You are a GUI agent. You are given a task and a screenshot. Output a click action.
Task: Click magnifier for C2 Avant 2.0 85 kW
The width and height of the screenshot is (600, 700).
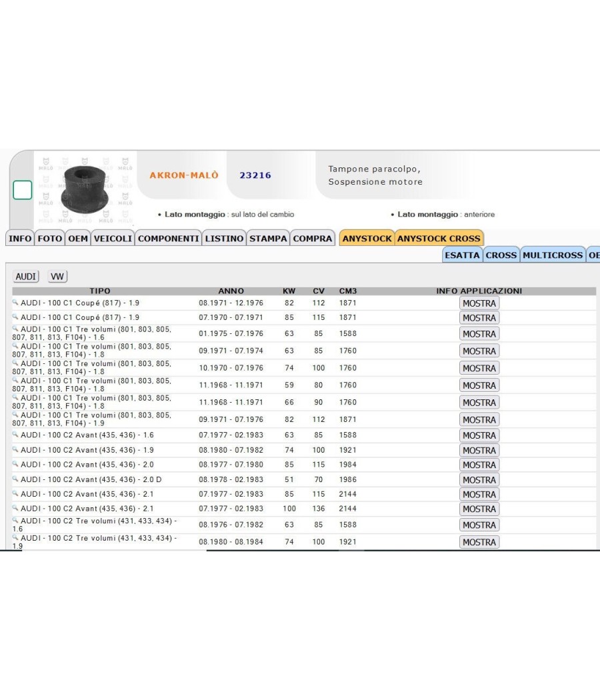[15, 464]
